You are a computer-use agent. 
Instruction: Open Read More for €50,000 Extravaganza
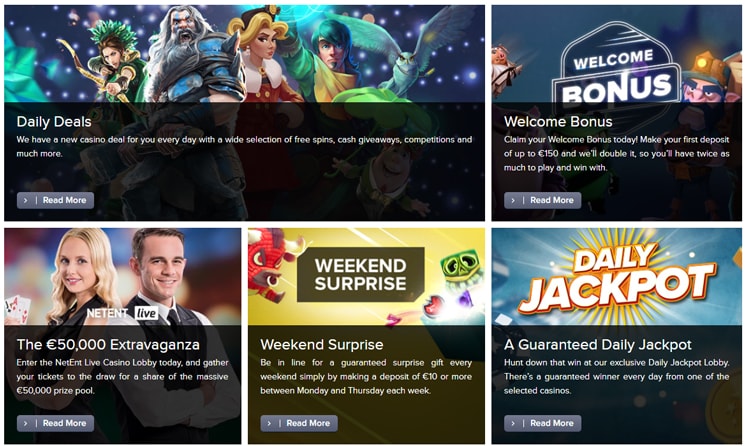point(55,423)
